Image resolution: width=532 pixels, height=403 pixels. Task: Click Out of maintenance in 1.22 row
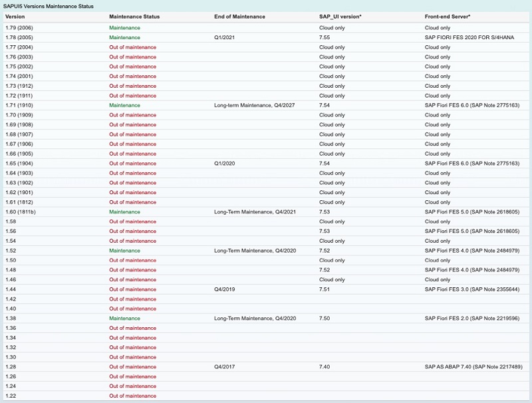click(132, 396)
